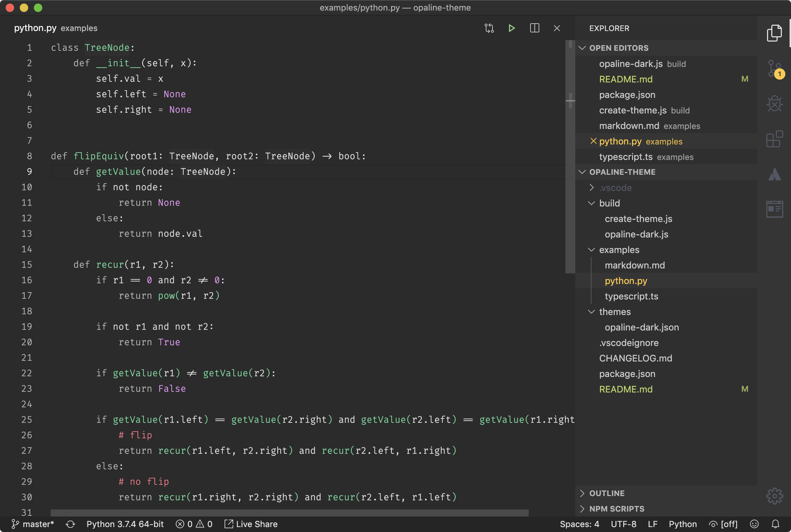791x532 pixels.
Task: Select typescript.ts in the Open Editors list
Action: tap(626, 157)
